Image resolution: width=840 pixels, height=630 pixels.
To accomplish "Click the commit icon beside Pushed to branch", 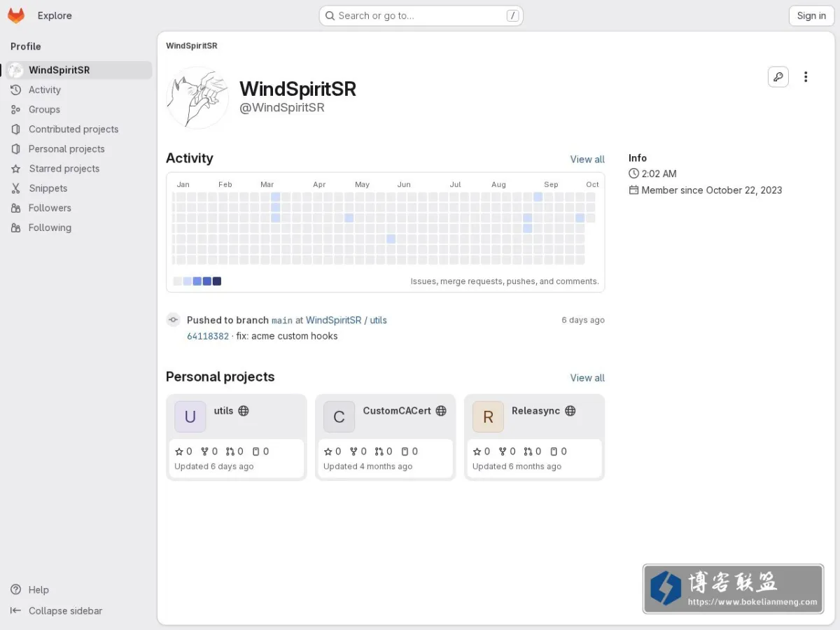I will pyautogui.click(x=173, y=320).
